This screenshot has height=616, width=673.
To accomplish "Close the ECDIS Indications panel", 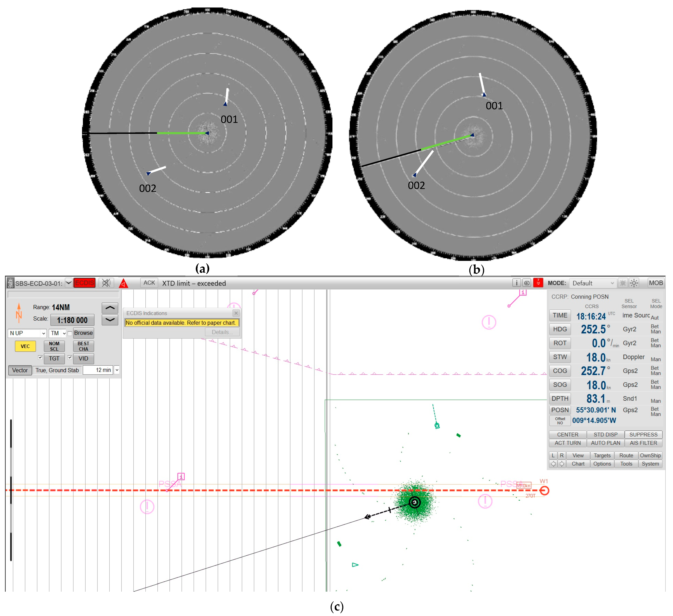I will (x=236, y=313).
